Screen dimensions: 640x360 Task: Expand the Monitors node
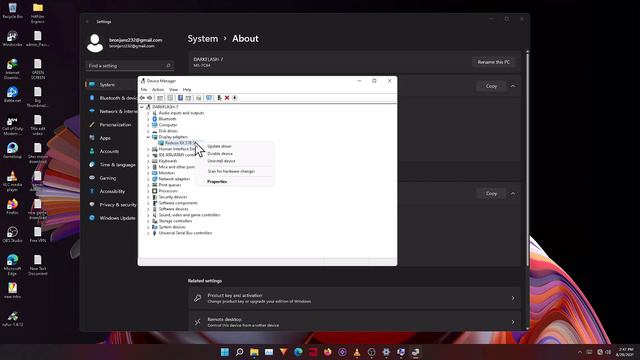pyautogui.click(x=148, y=173)
